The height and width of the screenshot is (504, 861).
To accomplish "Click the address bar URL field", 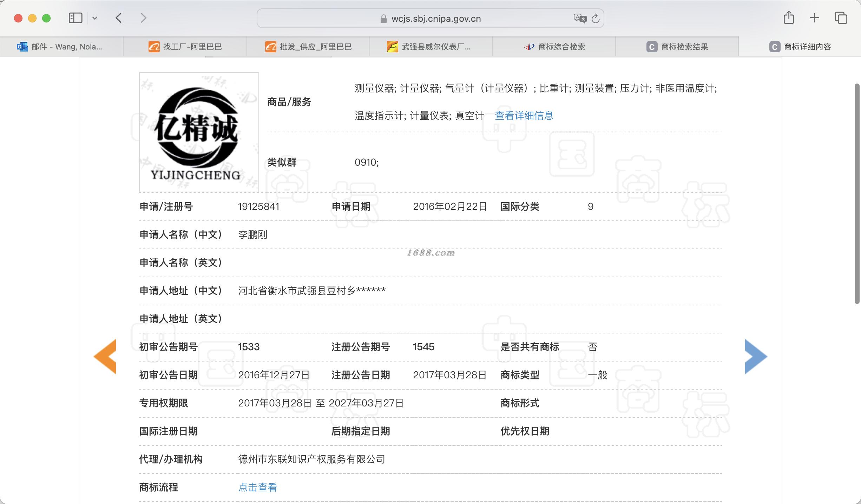I will point(435,19).
